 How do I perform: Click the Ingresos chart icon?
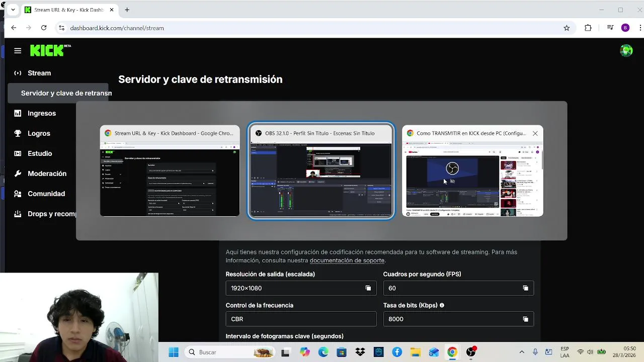click(18, 113)
